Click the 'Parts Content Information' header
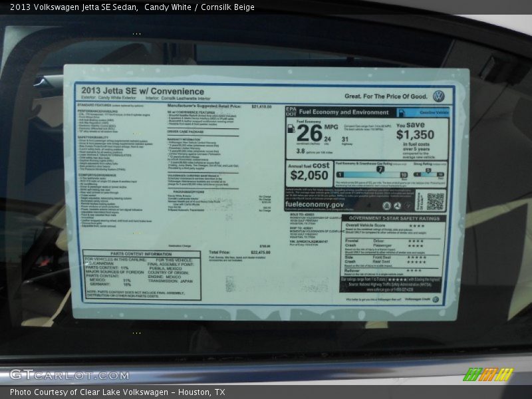This screenshot has height=399, width=532. (141, 254)
